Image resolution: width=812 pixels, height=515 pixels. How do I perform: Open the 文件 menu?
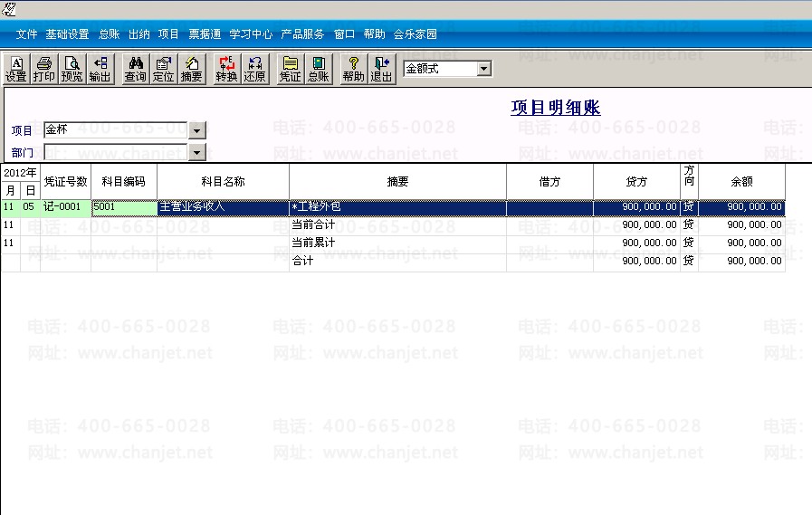pyautogui.click(x=26, y=34)
